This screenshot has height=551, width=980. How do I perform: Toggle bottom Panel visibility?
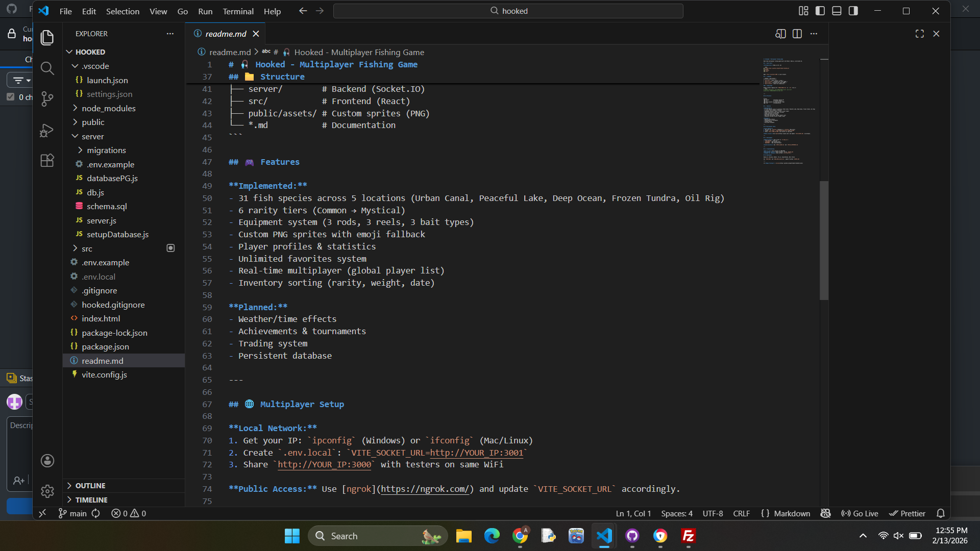[x=837, y=11]
